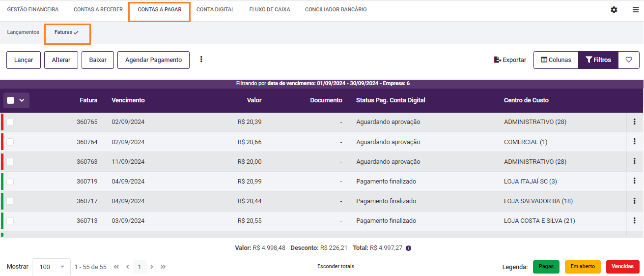This screenshot has width=644, height=276.
Task: Check the box for fatura 360764
Action: pyautogui.click(x=10, y=142)
